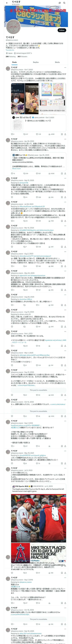The width and height of the screenshot is (72, 644).
Task: Click Translate bio link
Action: pos(10,50)
